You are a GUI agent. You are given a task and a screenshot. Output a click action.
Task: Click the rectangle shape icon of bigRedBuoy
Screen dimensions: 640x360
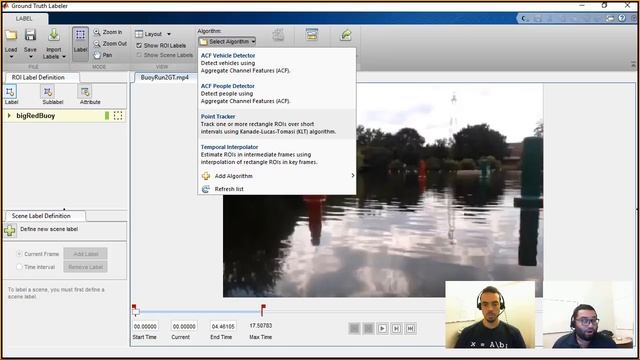pyautogui.click(x=118, y=116)
